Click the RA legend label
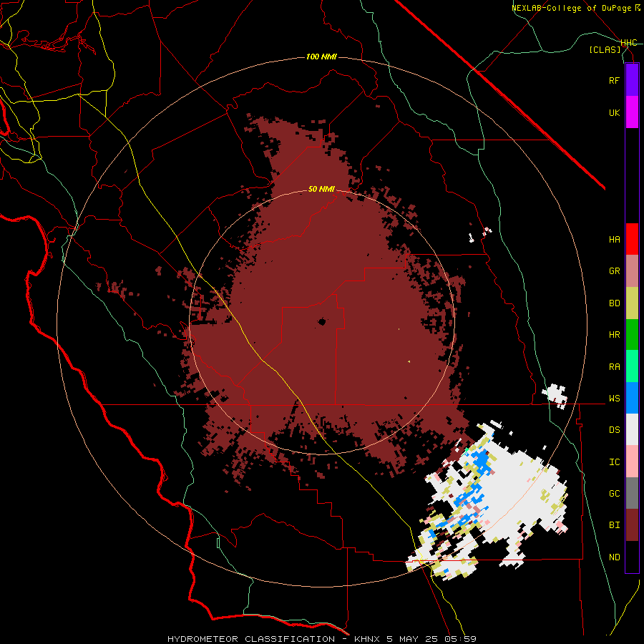 click(614, 367)
